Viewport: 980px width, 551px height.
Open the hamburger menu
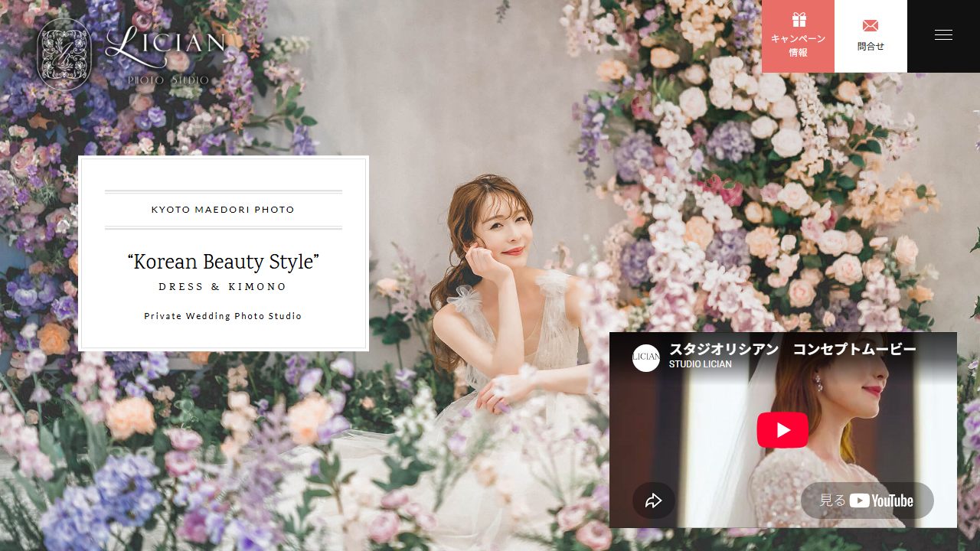943,36
